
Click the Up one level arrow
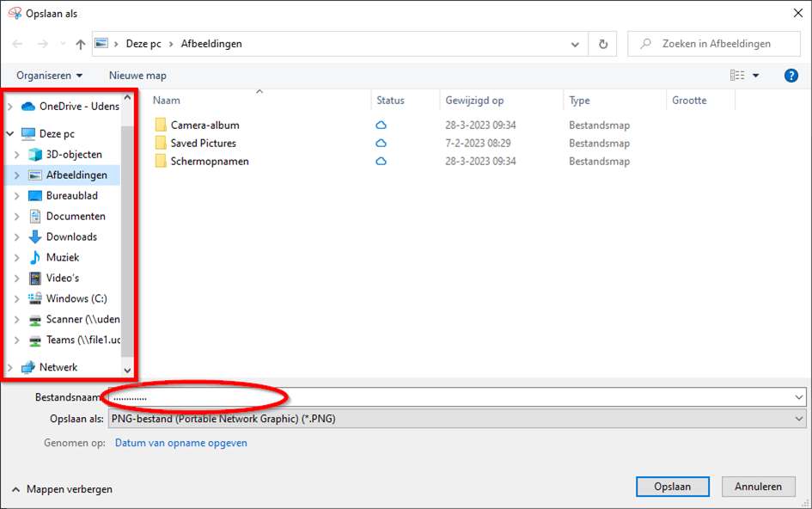[80, 44]
